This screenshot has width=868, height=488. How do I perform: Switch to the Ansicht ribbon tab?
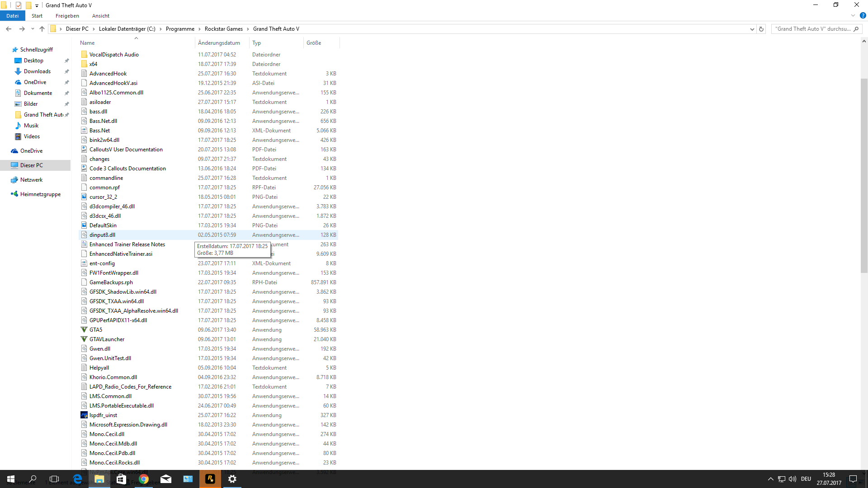100,16
